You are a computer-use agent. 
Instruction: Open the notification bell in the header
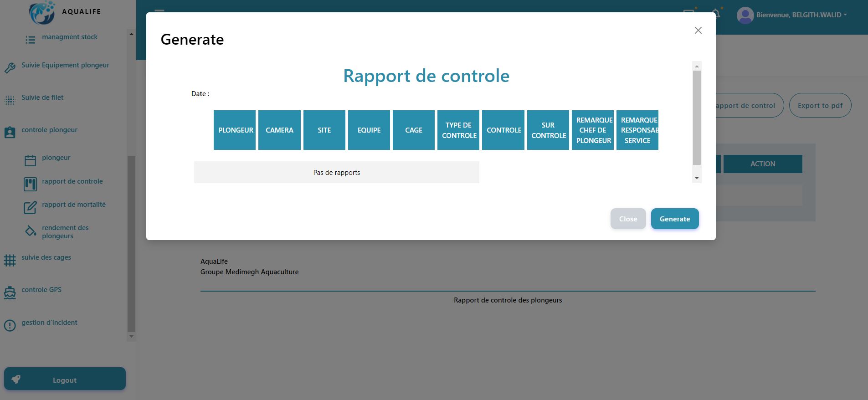716,14
